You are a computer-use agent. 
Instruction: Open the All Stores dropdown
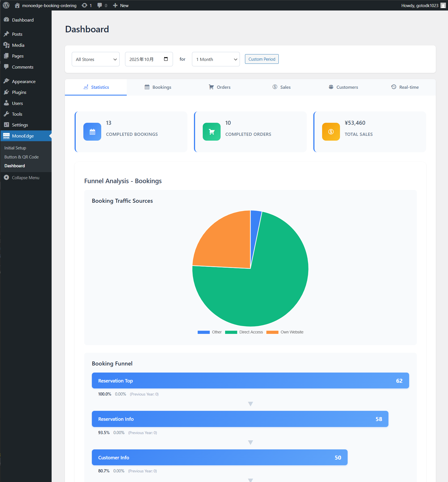pyautogui.click(x=96, y=59)
